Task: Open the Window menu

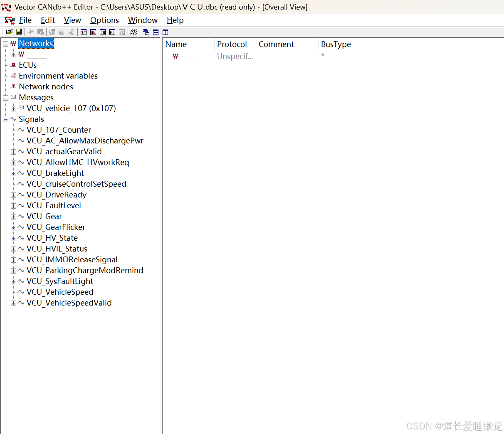Action: pyautogui.click(x=143, y=20)
